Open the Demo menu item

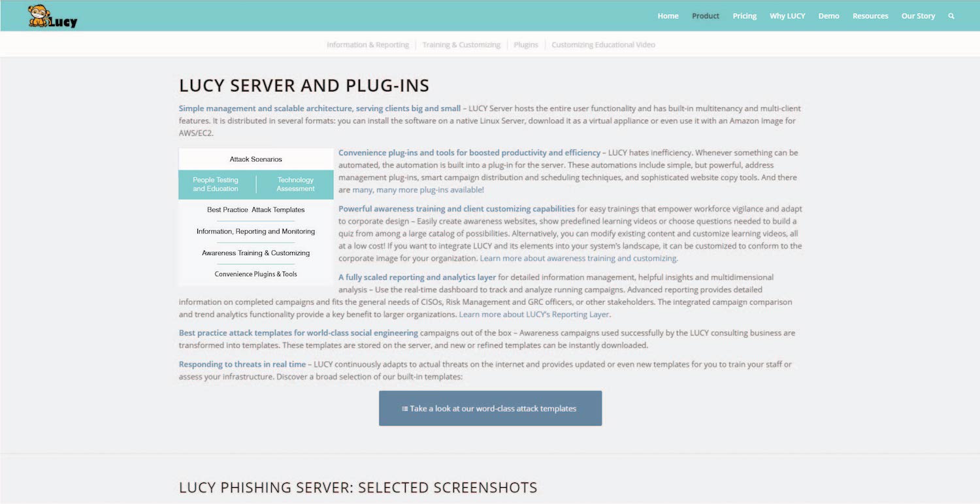click(x=828, y=16)
